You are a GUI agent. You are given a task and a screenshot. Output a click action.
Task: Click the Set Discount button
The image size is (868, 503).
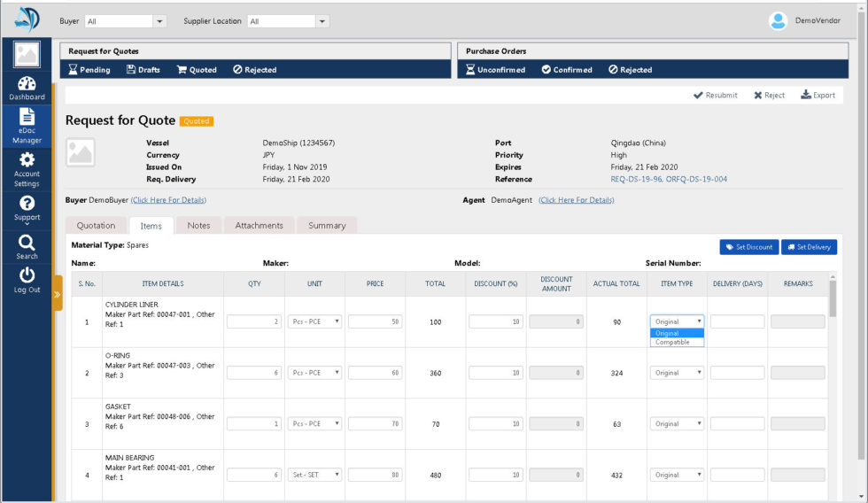coord(748,247)
